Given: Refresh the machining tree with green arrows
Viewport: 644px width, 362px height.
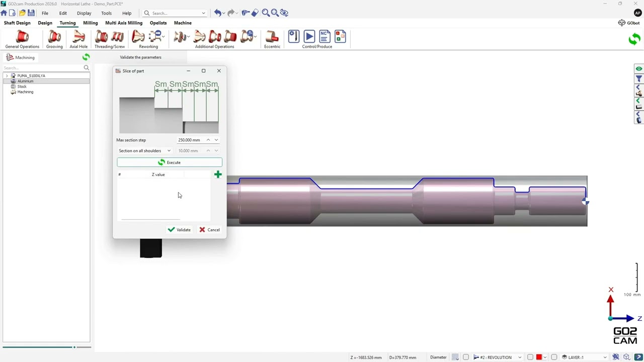Looking at the screenshot, I should pyautogui.click(x=86, y=57).
